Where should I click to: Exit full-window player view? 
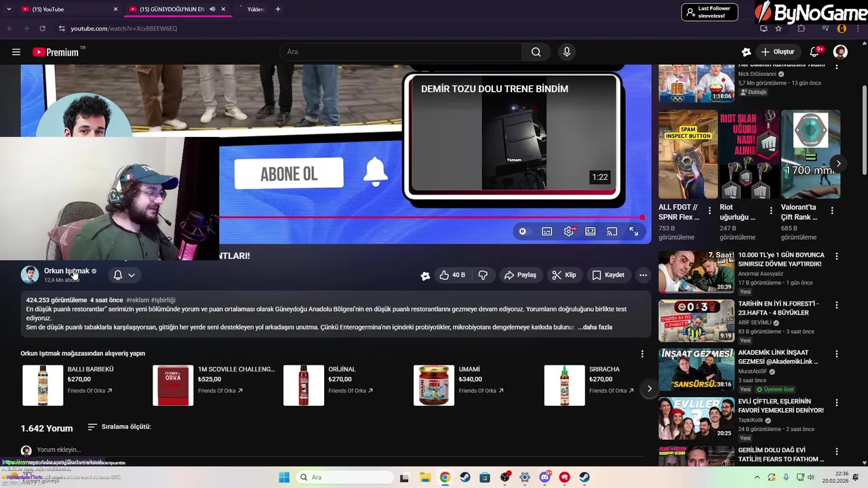click(634, 232)
